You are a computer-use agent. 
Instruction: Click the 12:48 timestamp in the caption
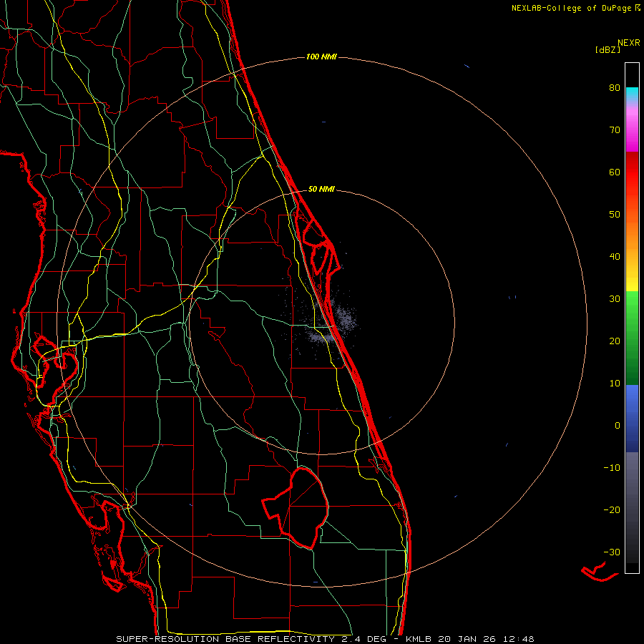point(518,639)
